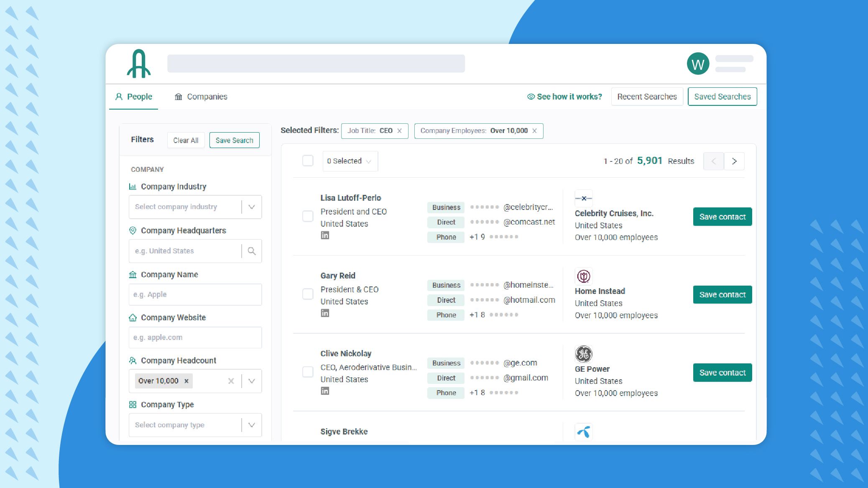Open Saved Searches
This screenshot has height=488, width=868.
722,97
